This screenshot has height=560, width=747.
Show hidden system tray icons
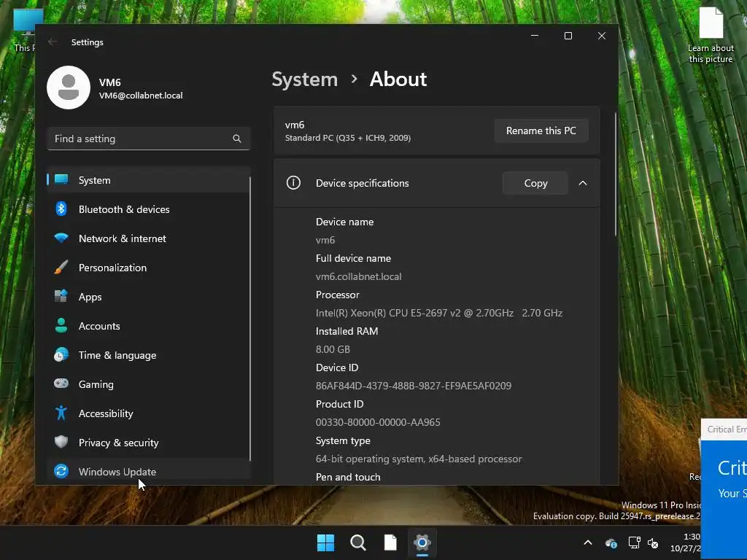point(588,542)
